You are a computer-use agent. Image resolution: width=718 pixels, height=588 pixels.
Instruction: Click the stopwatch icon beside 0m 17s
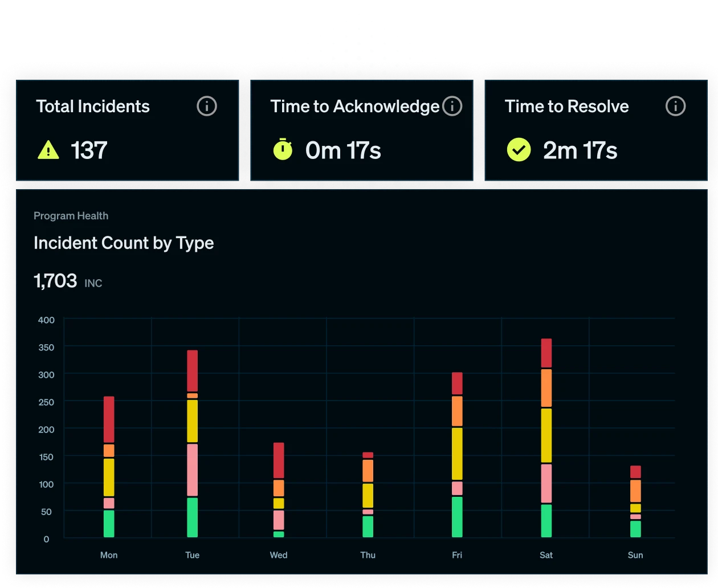(x=283, y=150)
